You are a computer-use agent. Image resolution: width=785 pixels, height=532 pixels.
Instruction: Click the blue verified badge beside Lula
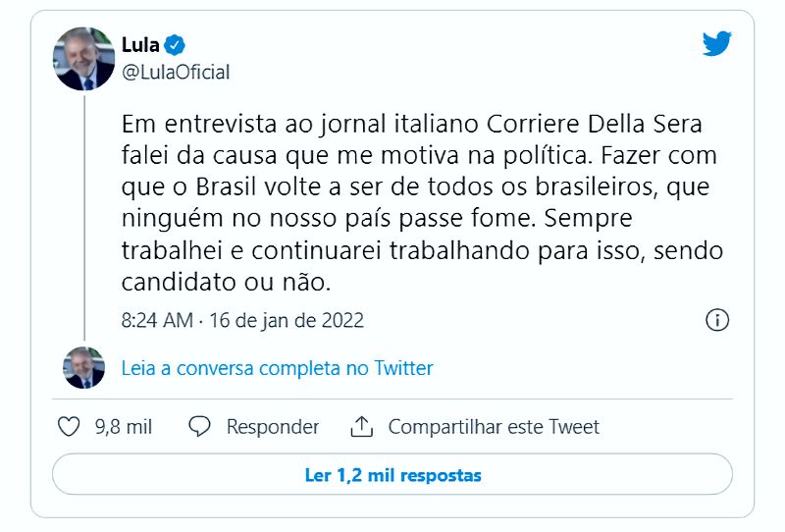175,45
